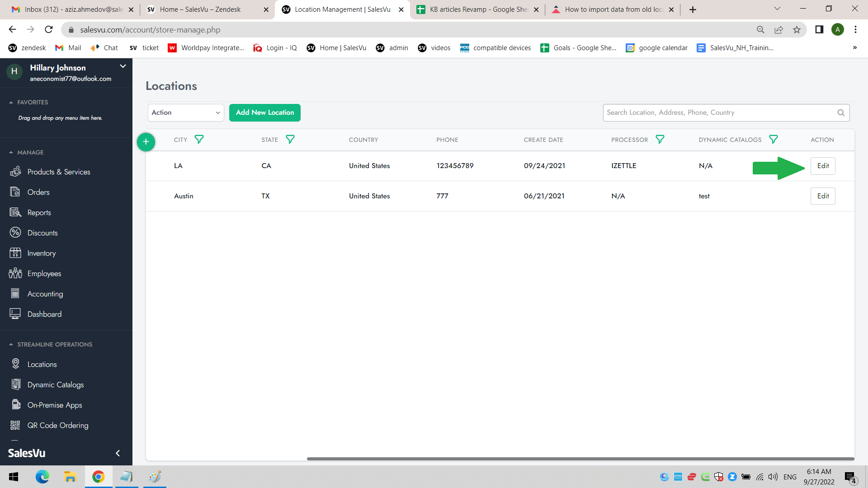Open QR Code Ordering in sidebar
This screenshot has height=488, width=868.
point(58,426)
